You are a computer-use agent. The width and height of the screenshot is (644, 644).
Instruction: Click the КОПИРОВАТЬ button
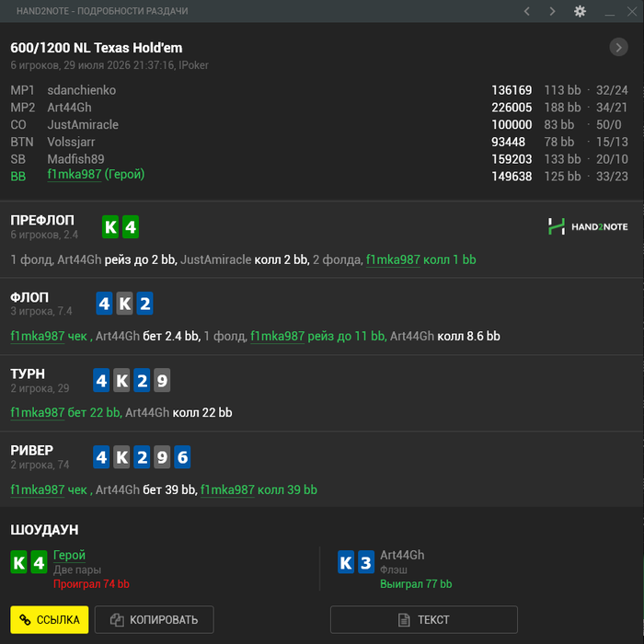point(154,619)
